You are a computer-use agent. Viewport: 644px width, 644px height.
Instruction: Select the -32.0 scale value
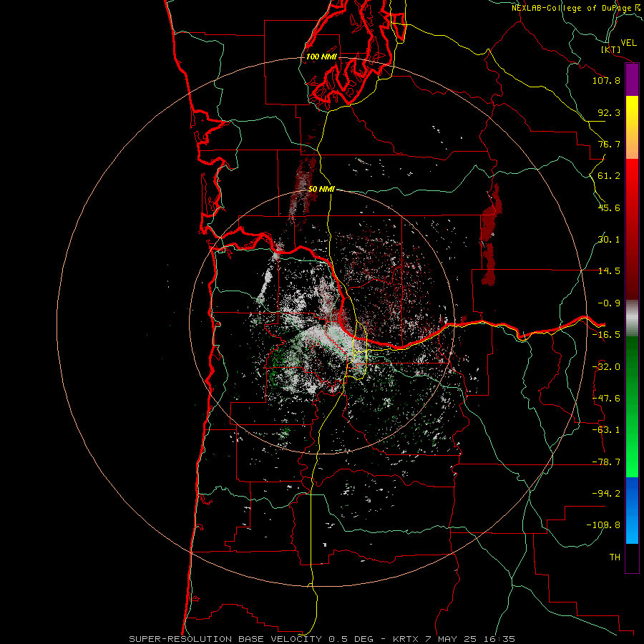606,367
